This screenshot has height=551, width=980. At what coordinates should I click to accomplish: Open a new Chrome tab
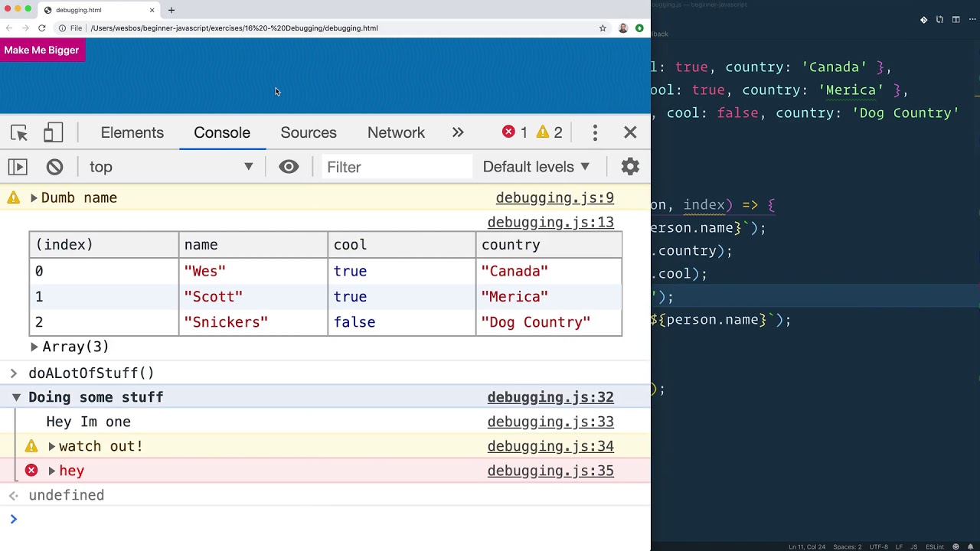tap(171, 10)
